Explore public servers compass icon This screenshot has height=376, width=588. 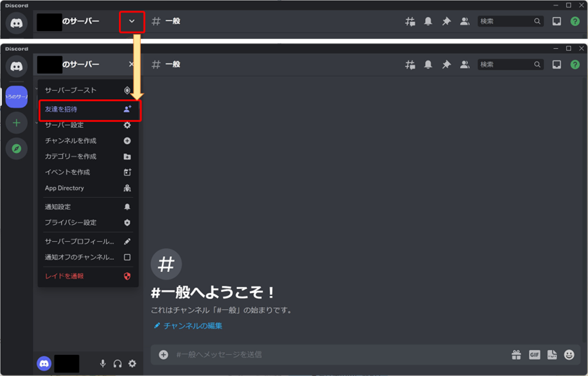click(16, 149)
